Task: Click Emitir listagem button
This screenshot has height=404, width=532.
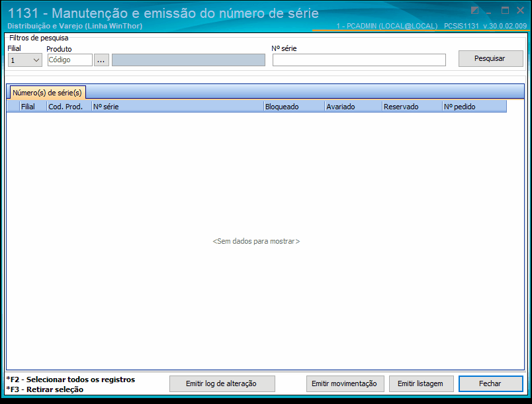Action: pos(421,383)
